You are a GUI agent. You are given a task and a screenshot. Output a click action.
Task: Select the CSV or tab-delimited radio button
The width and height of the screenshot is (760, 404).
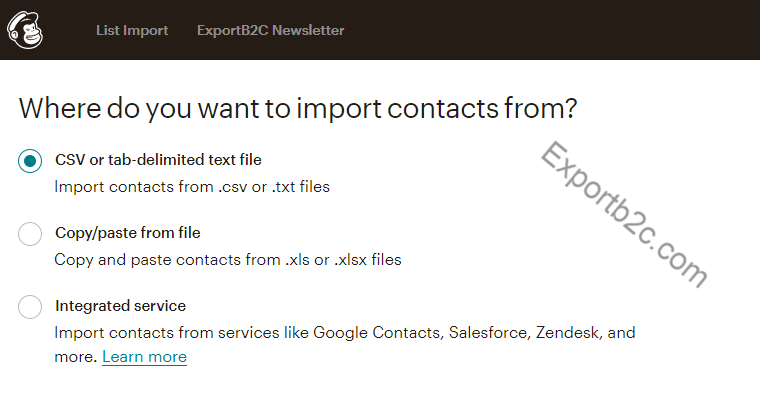tap(30, 161)
